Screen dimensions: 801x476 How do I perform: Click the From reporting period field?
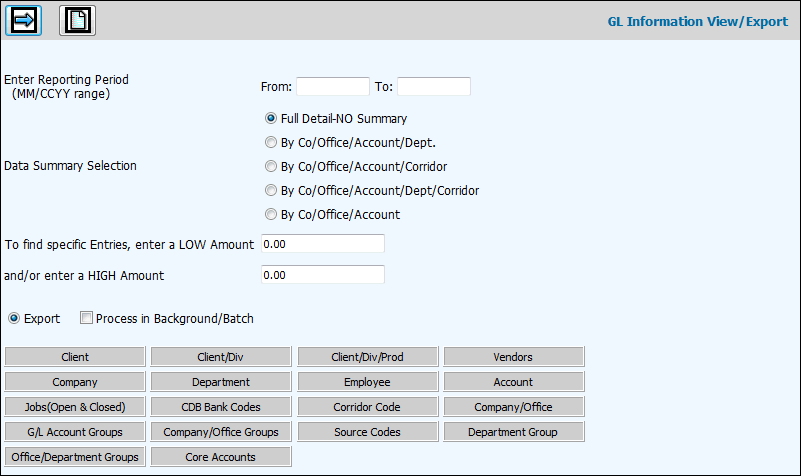(332, 87)
